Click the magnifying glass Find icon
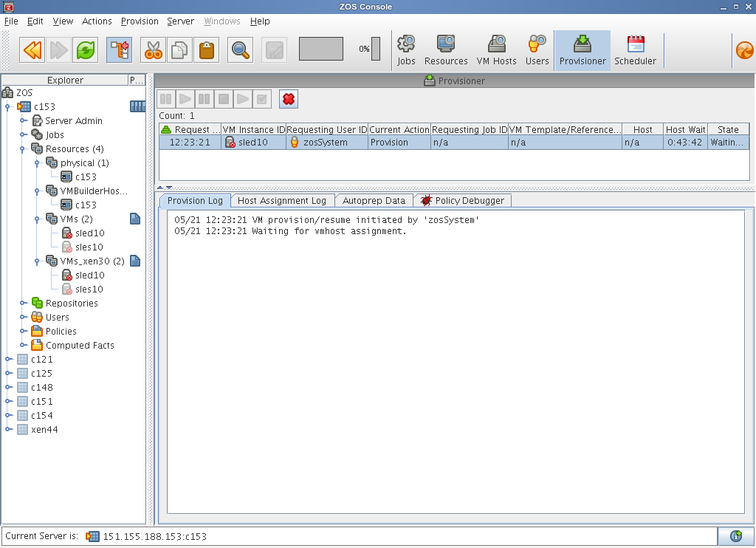 [x=240, y=50]
